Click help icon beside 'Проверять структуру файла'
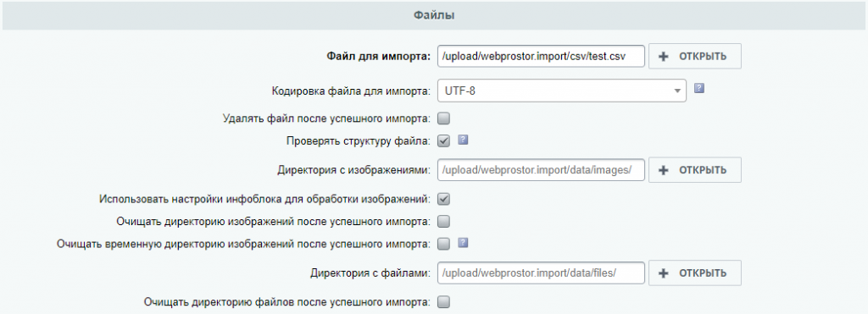This screenshot has height=314, width=868. click(x=464, y=140)
